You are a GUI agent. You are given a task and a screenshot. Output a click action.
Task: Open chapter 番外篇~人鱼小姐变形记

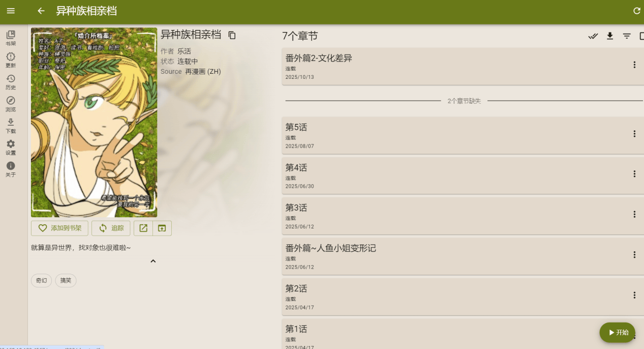(463, 256)
